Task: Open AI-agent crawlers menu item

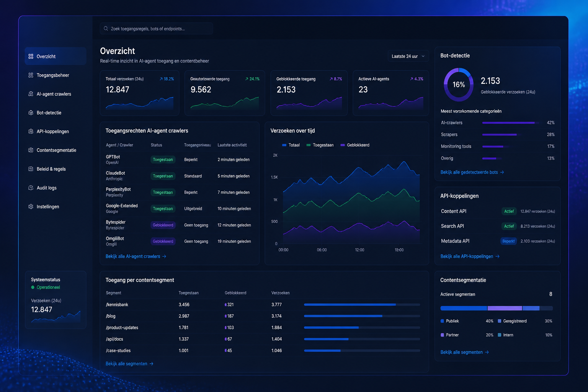Action: tap(55, 94)
